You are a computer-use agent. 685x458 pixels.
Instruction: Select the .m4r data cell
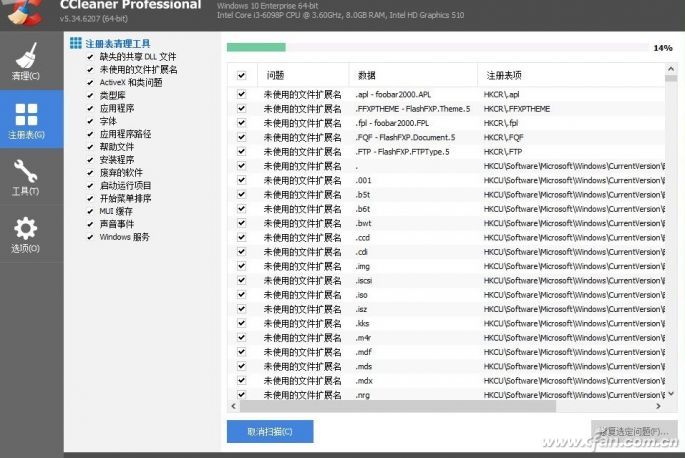[x=363, y=338]
